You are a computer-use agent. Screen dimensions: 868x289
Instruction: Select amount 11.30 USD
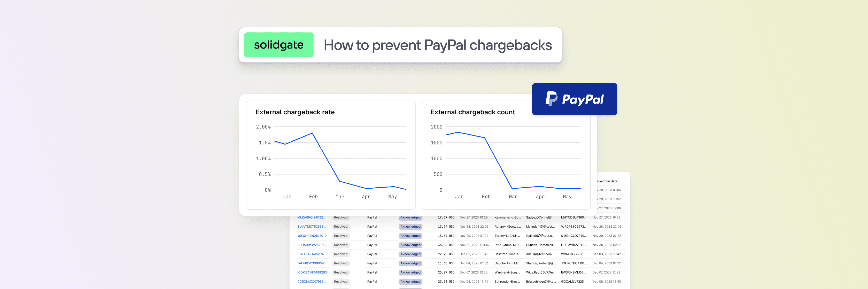446,263
